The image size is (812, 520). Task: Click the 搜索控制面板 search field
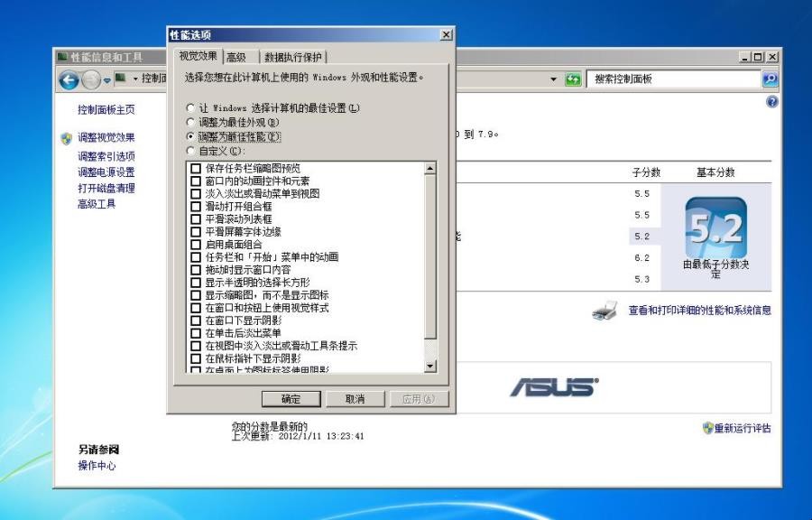coord(674,79)
